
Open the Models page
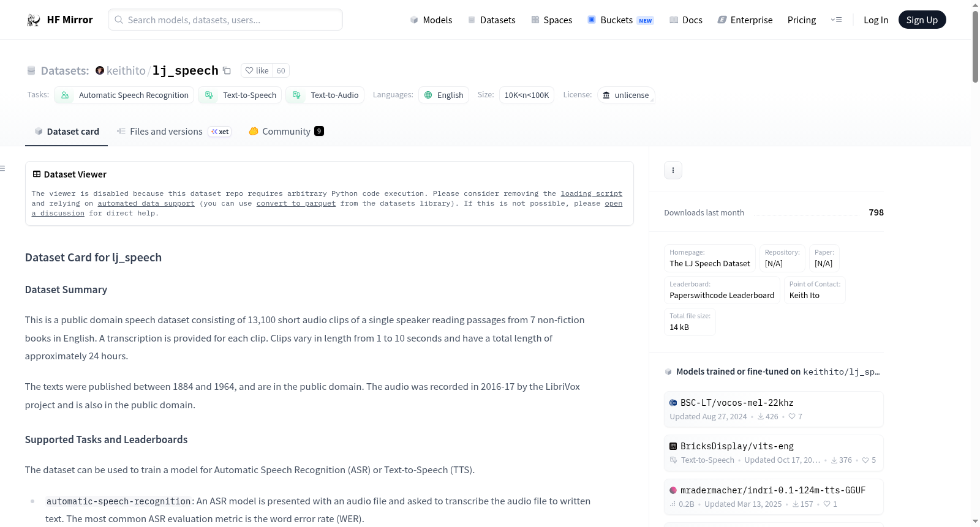[x=431, y=20]
